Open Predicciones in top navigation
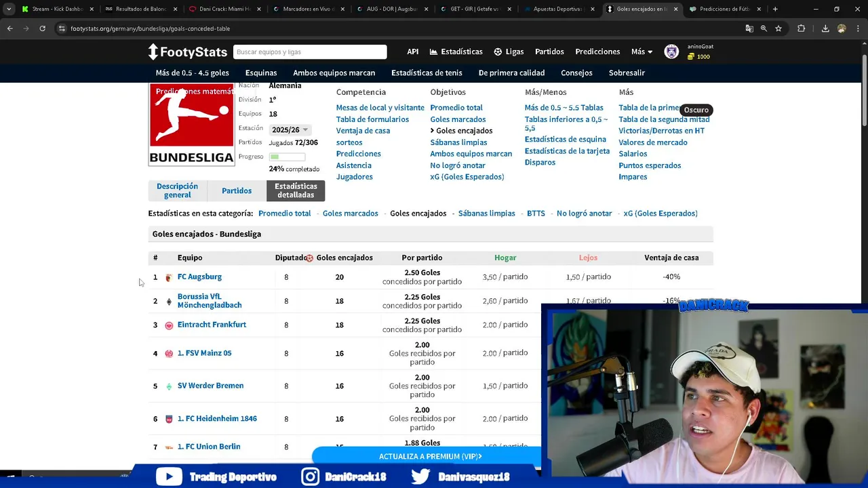The height and width of the screenshot is (488, 868). tap(597, 52)
